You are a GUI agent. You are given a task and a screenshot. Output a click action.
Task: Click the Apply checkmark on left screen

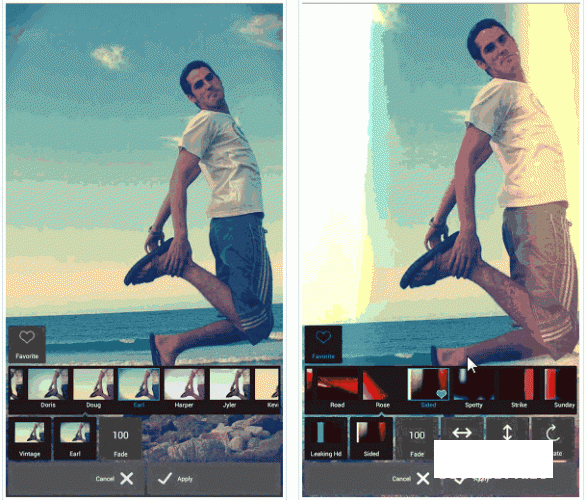tap(165, 479)
